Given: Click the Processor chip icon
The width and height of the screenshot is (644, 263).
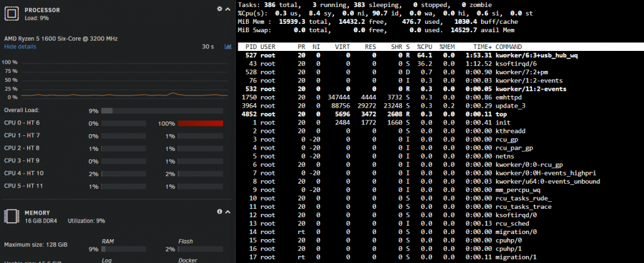Looking at the screenshot, I should tap(11, 14).
